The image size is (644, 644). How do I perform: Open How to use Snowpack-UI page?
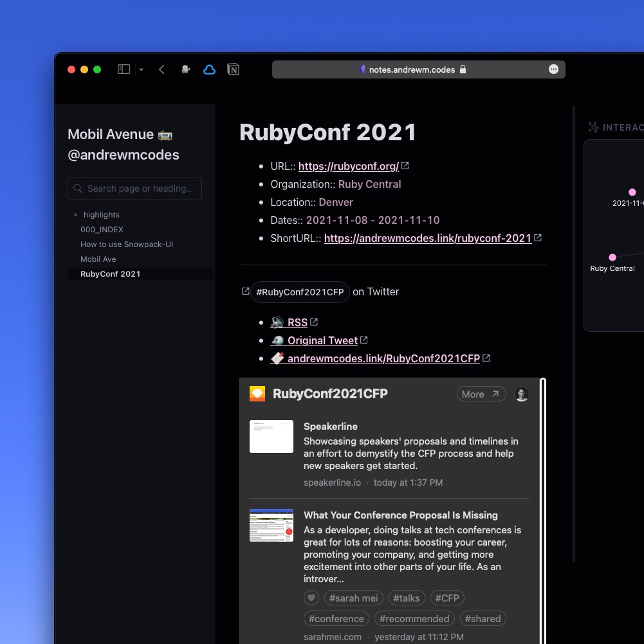pos(127,244)
